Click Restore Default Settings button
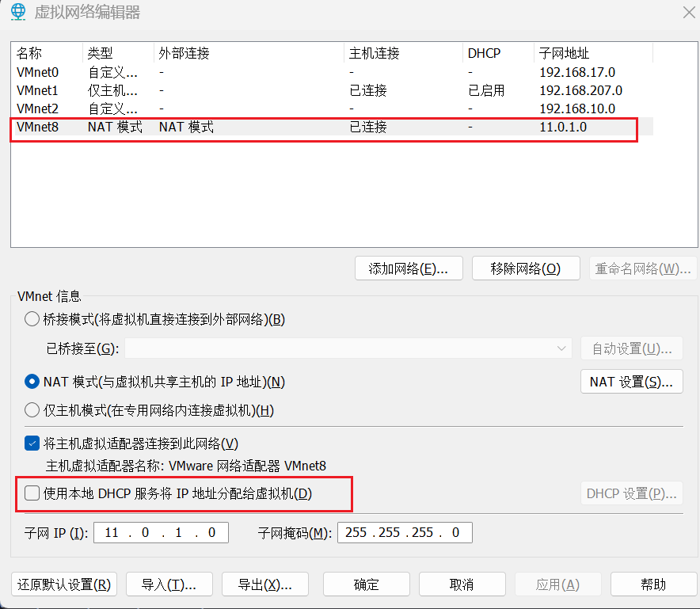Image resolution: width=700 pixels, height=609 pixels. point(65,584)
